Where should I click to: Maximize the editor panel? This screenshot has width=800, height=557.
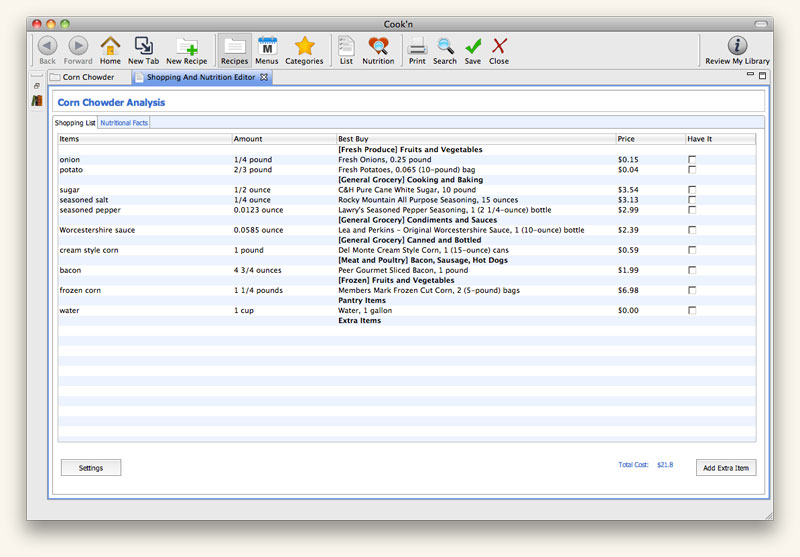pyautogui.click(x=763, y=75)
